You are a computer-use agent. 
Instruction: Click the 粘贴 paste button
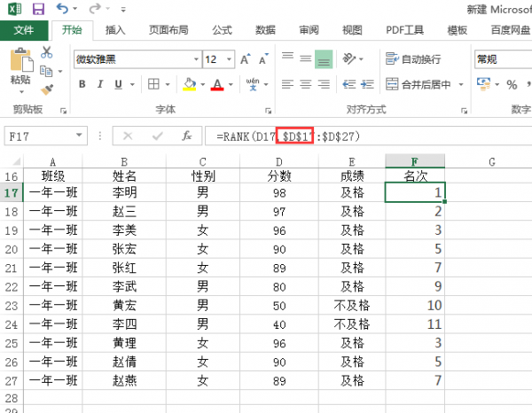20,66
